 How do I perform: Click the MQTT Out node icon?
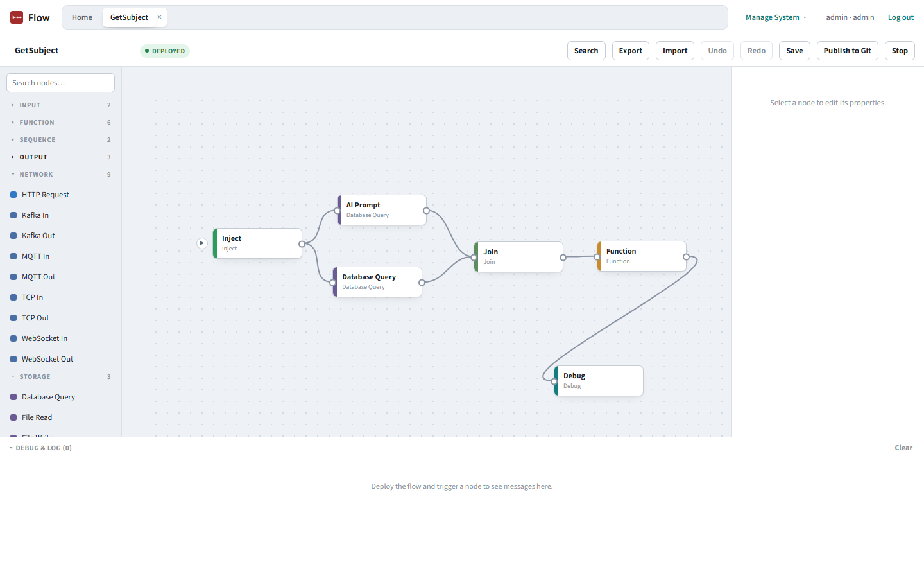[13, 277]
